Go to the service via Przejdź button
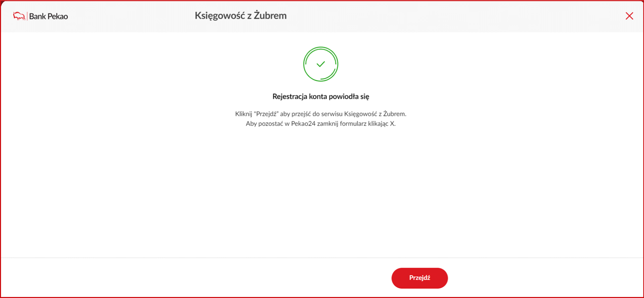 pos(419,278)
